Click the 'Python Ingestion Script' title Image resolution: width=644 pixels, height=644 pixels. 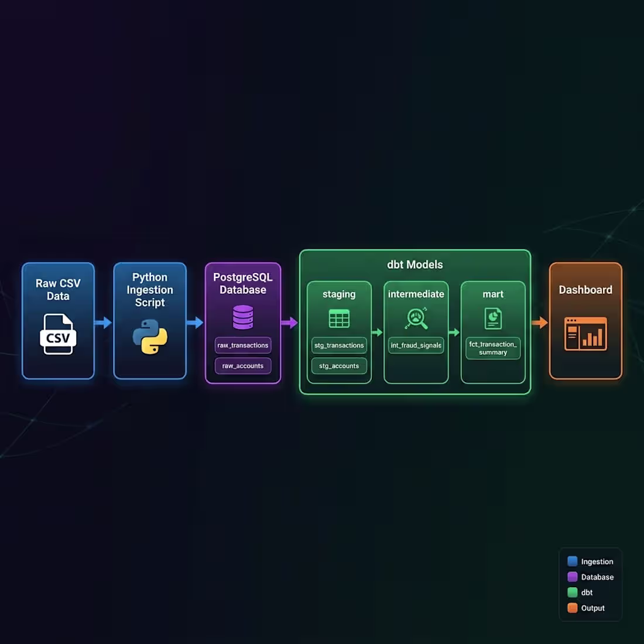150,290
